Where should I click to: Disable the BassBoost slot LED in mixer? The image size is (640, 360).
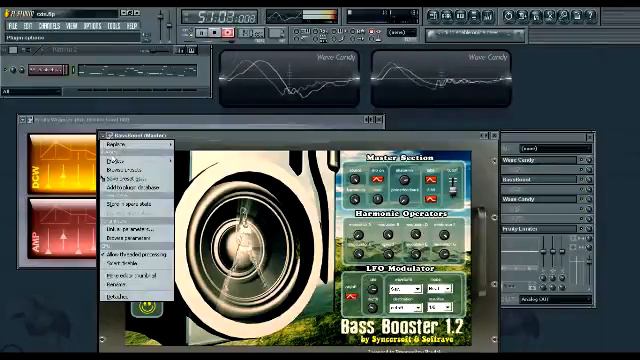(582, 179)
